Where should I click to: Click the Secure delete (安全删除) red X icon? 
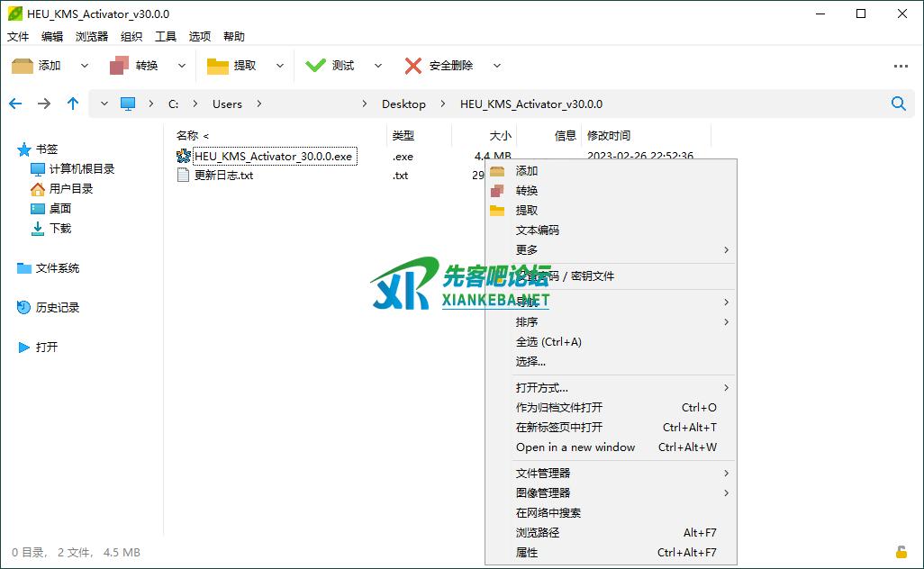[x=413, y=66]
